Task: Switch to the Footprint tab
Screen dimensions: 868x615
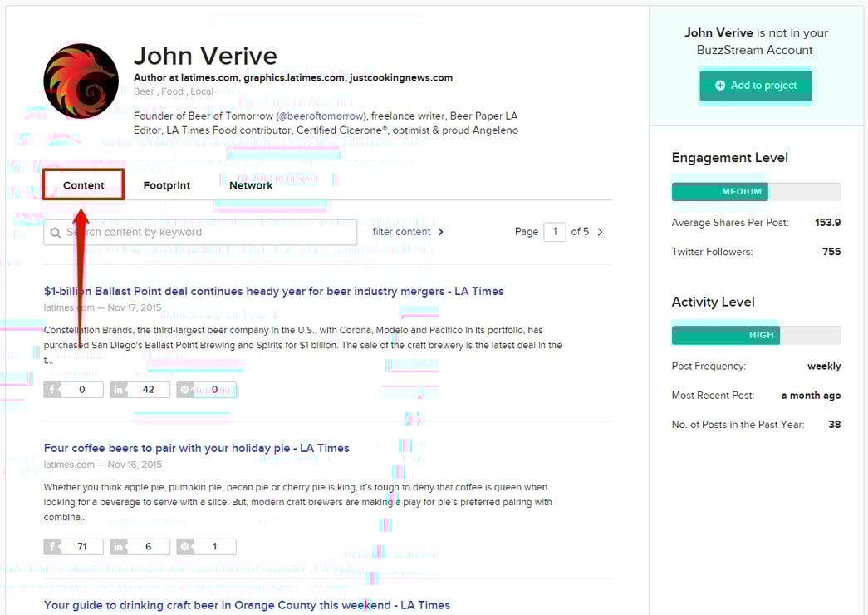Action: click(167, 185)
